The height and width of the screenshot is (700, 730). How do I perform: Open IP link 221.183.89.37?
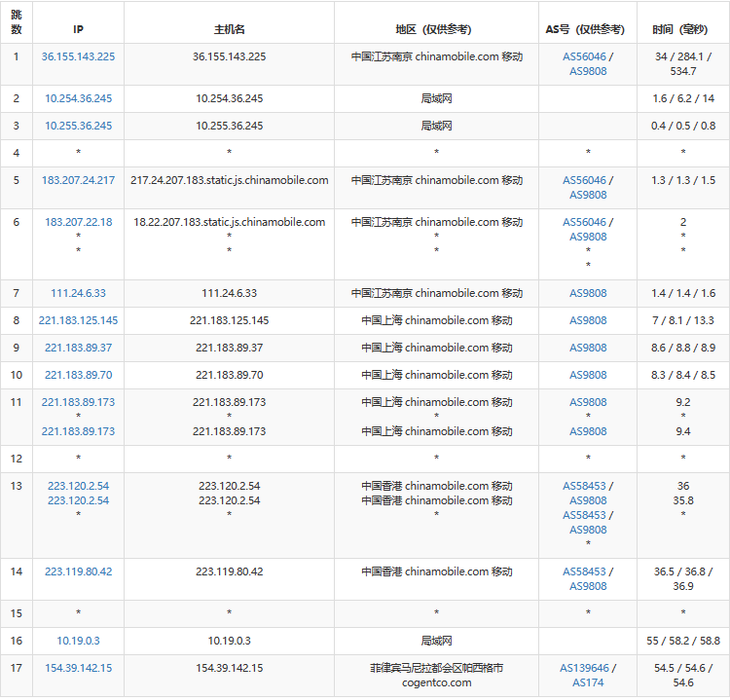78,348
